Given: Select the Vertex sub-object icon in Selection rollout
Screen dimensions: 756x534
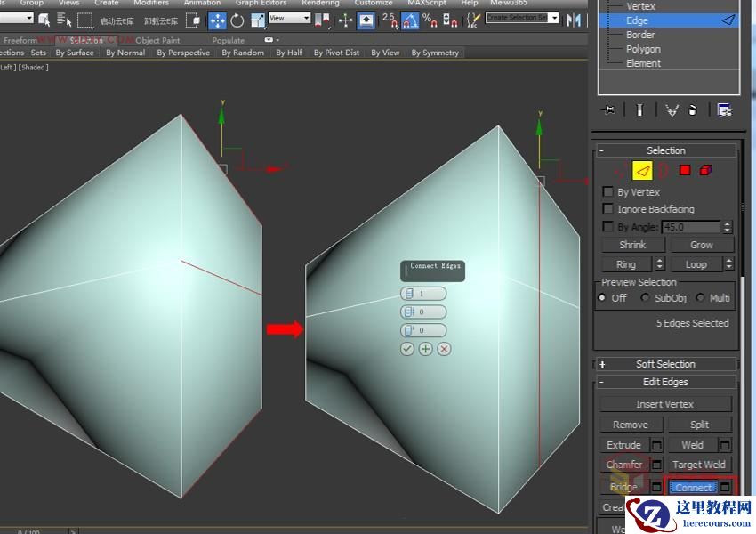Looking at the screenshot, I should 621,170.
